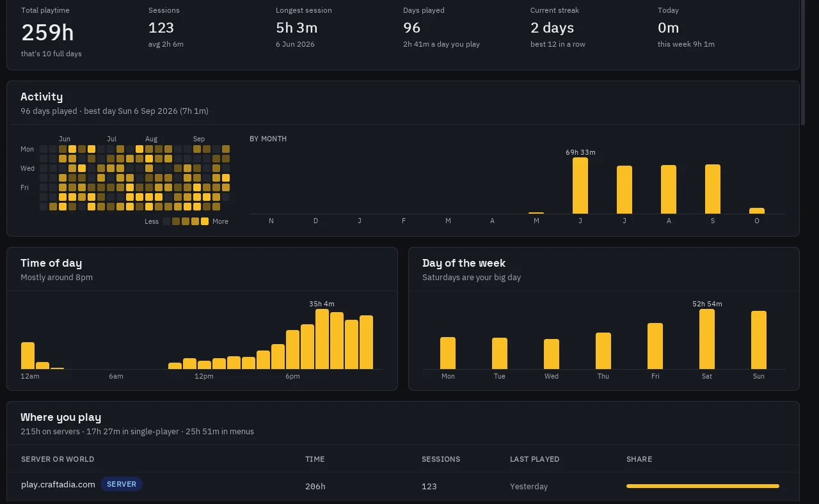Click the peak Time of day bar labeled 35h 4m
Viewport: 819px width, 504px height.
point(322,339)
